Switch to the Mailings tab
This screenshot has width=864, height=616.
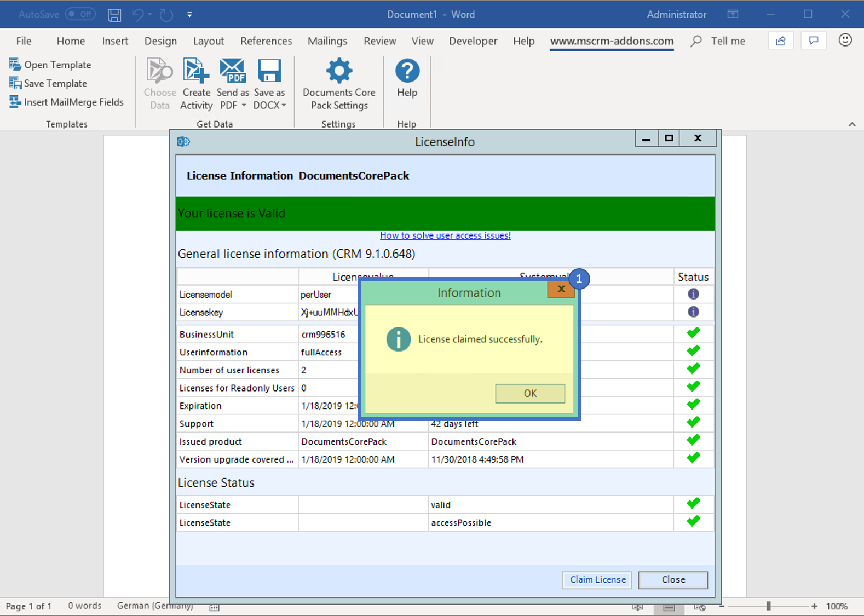tap(327, 41)
